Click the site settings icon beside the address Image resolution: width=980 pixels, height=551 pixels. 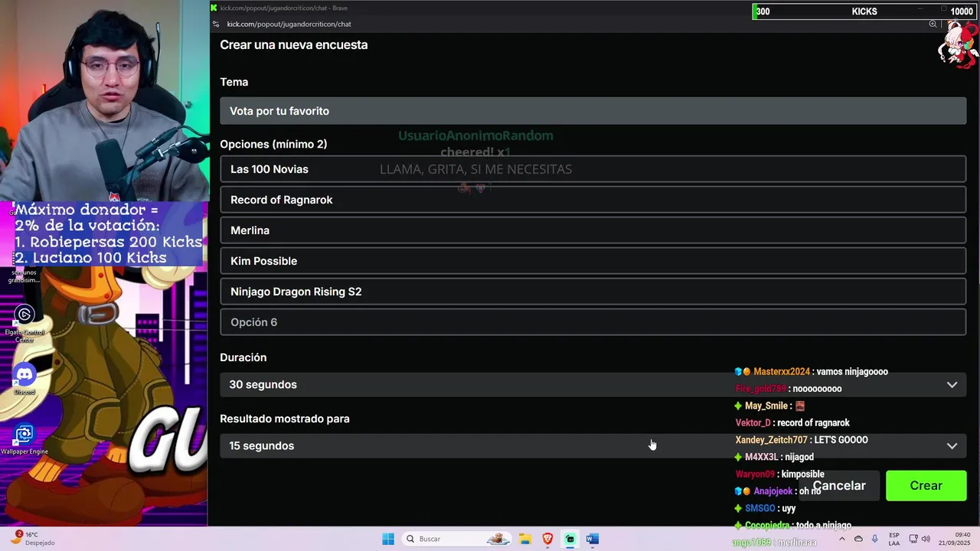(216, 24)
